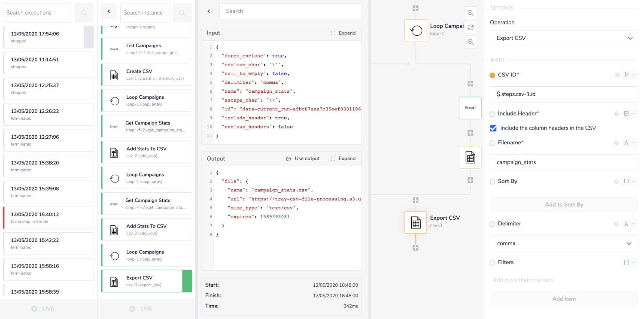Click the Add to Sort By button

564,205
